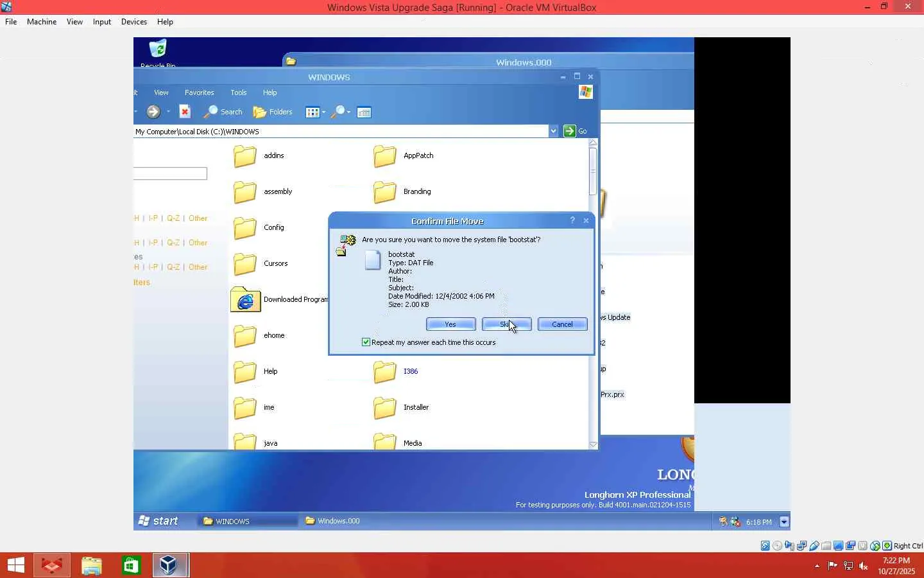Uncheck Repeat my answer each time
Viewport: 924px width, 578px height.
[x=366, y=342]
